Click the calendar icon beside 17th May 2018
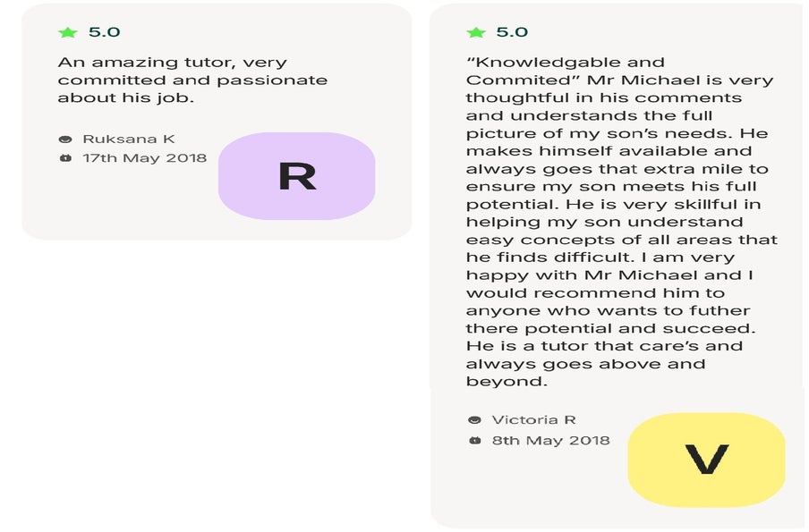Screen dimensions: 809x532 [x=64, y=158]
